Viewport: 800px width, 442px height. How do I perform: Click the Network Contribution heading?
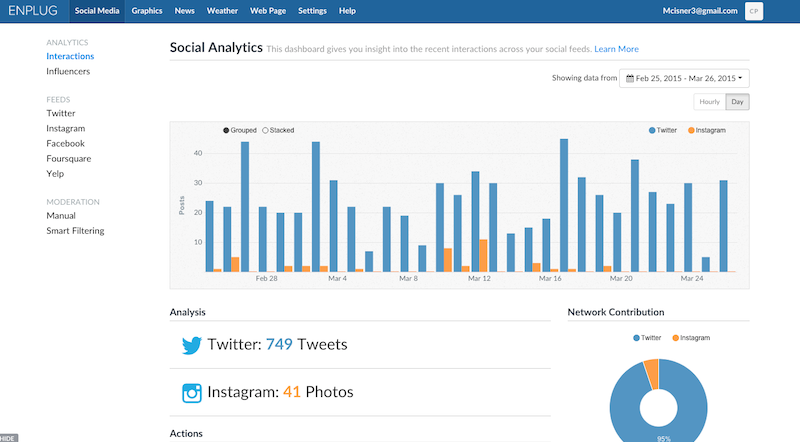click(616, 312)
